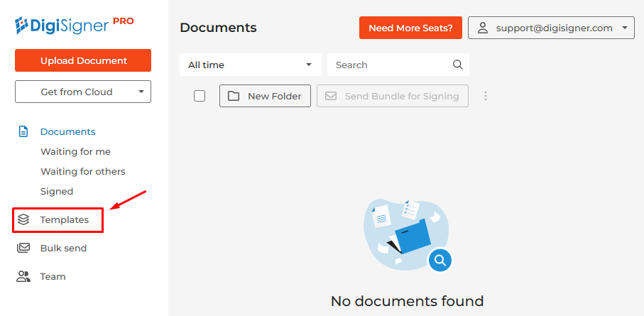This screenshot has width=644, height=316.
Task: Open the All time filter dropdown
Action: click(250, 65)
